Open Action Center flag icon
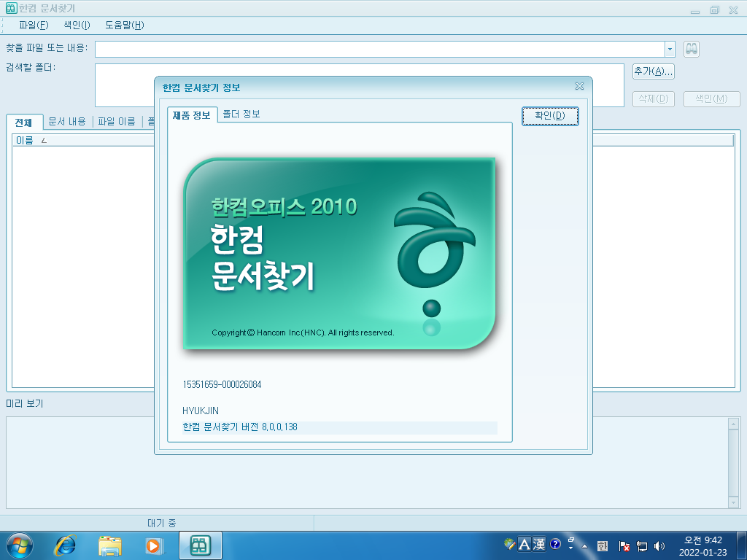The height and width of the screenshot is (560, 747). click(x=624, y=546)
